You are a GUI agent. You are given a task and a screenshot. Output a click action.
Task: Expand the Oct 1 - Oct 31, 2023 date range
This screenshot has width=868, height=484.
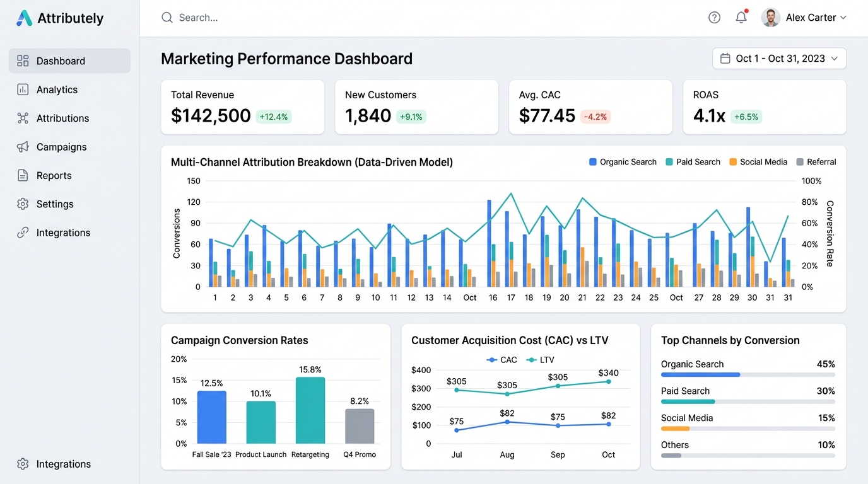coord(779,59)
